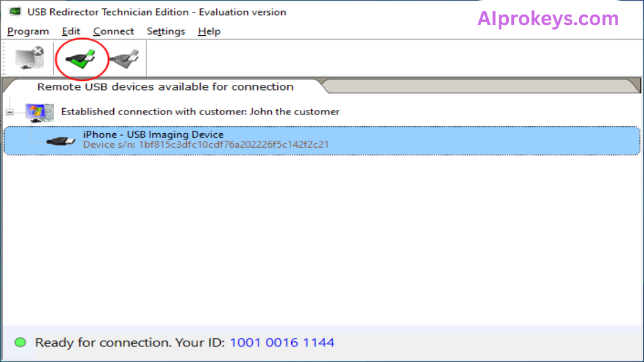Click the green ready status indicator dot
Screen dimensions: 644x362
coord(20,343)
